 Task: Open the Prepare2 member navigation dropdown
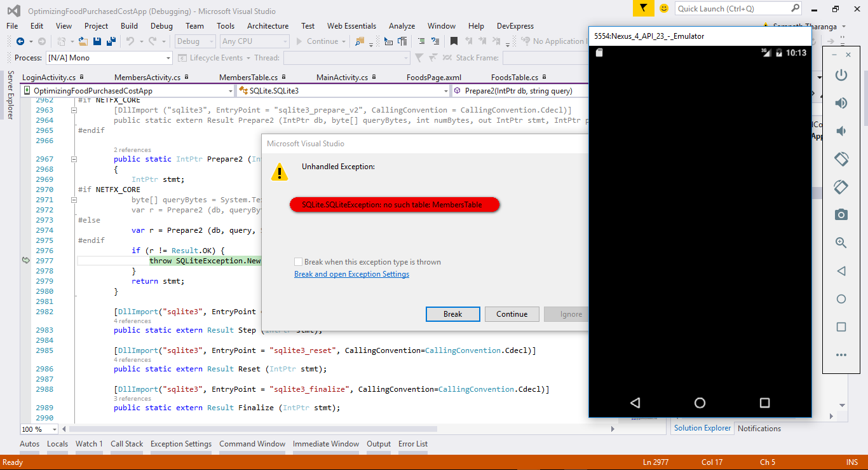click(521, 91)
